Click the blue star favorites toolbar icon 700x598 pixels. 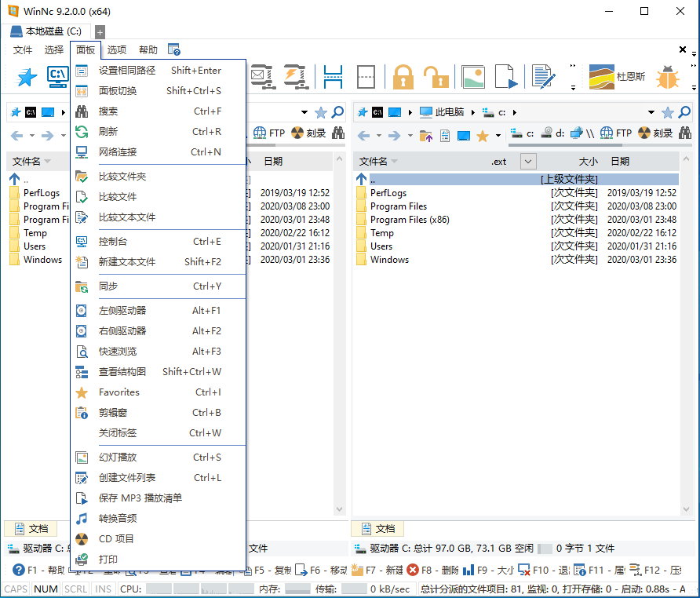pyautogui.click(x=27, y=77)
